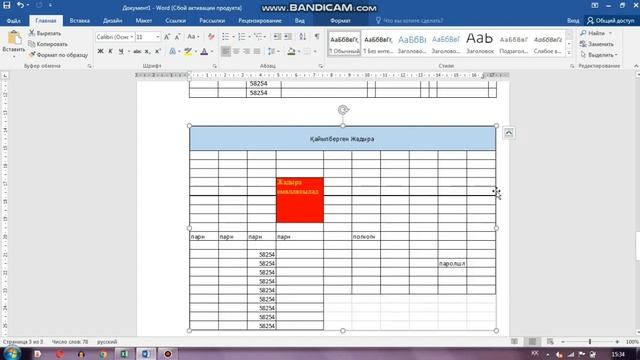Select Обычный style in gallery

(x=344, y=44)
